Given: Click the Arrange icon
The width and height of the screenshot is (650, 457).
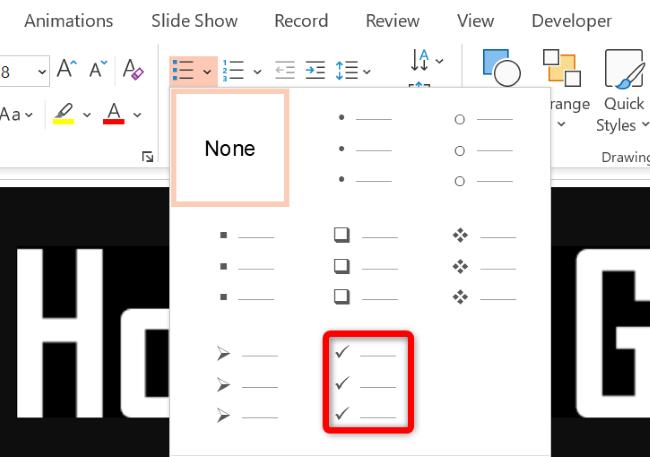Looking at the screenshot, I should 562,68.
